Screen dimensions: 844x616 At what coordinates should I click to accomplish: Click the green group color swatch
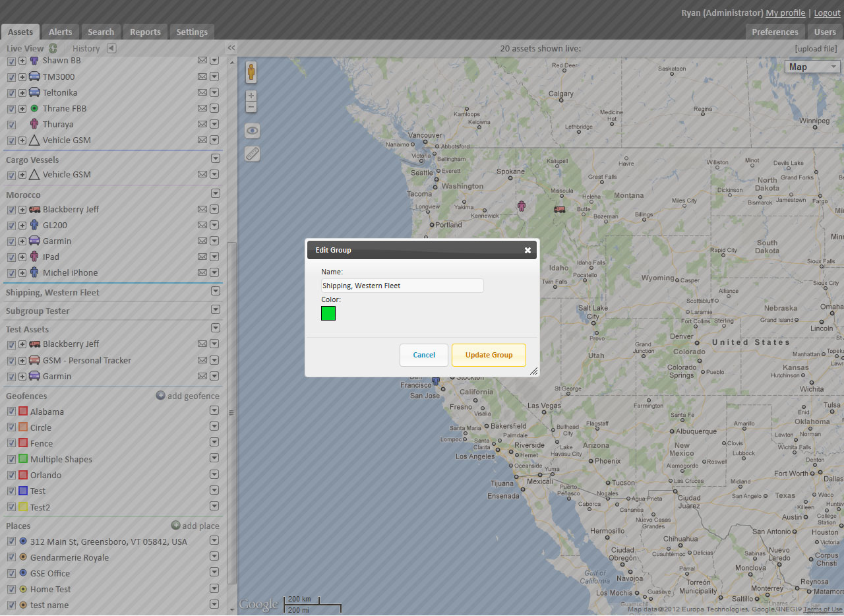[x=328, y=313]
